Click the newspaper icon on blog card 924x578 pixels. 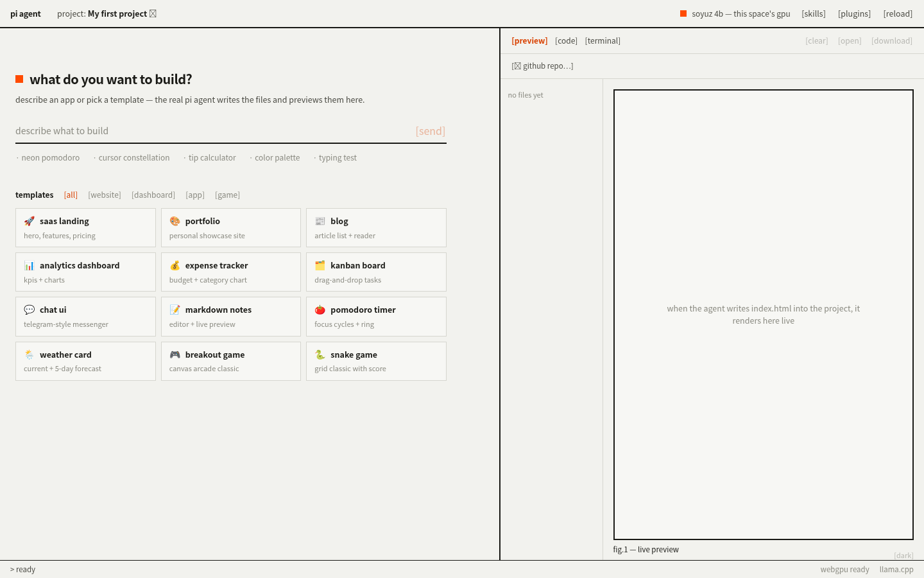320,221
